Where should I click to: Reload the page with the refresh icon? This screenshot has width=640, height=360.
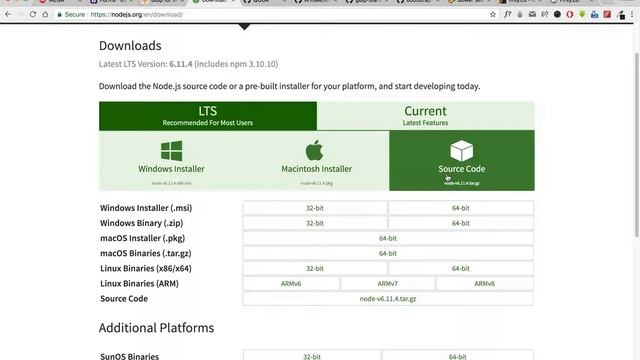click(33, 14)
